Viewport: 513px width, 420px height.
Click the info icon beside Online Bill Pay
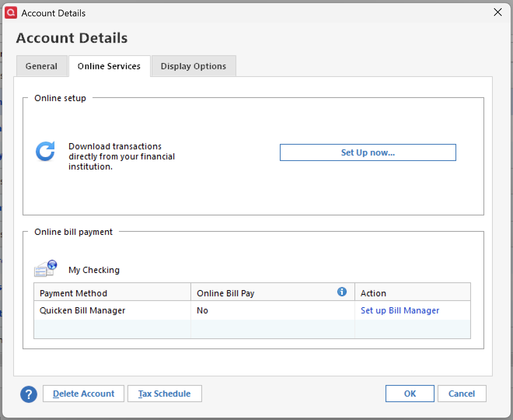342,292
